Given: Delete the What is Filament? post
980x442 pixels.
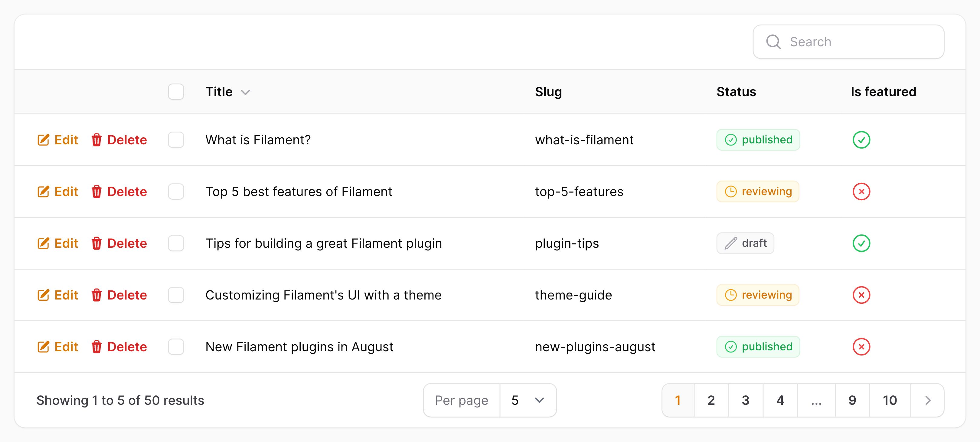Looking at the screenshot, I should click(119, 139).
